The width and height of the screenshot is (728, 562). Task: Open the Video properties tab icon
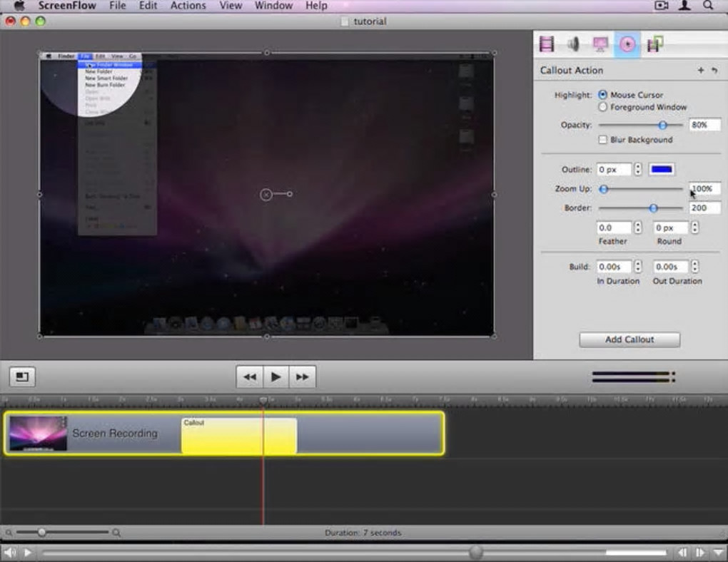coord(547,44)
